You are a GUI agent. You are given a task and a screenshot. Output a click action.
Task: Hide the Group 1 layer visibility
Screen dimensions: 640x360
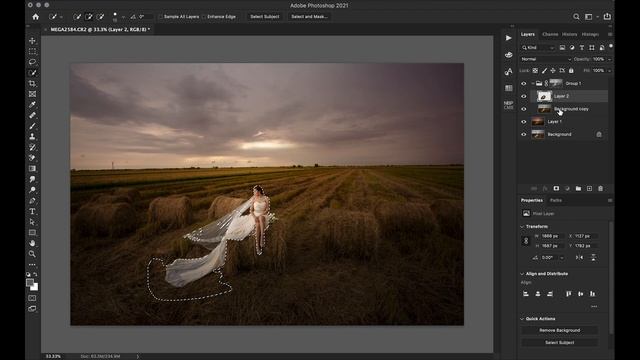524,83
